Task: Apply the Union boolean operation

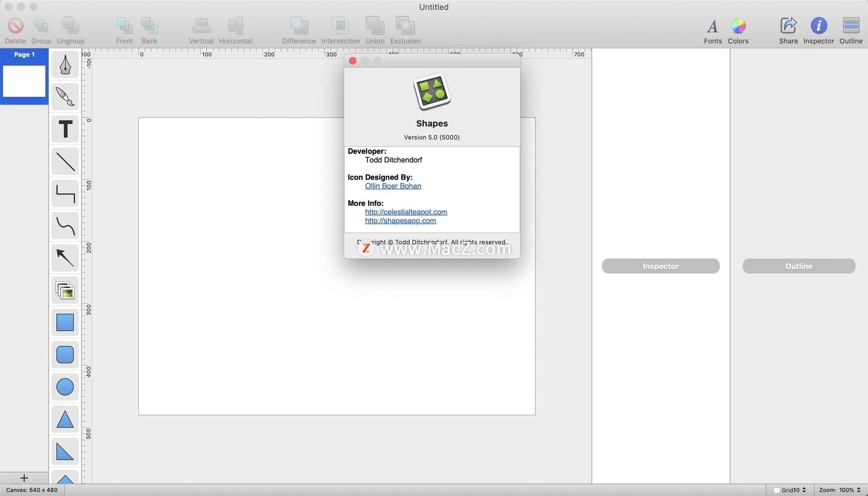Action: [375, 26]
